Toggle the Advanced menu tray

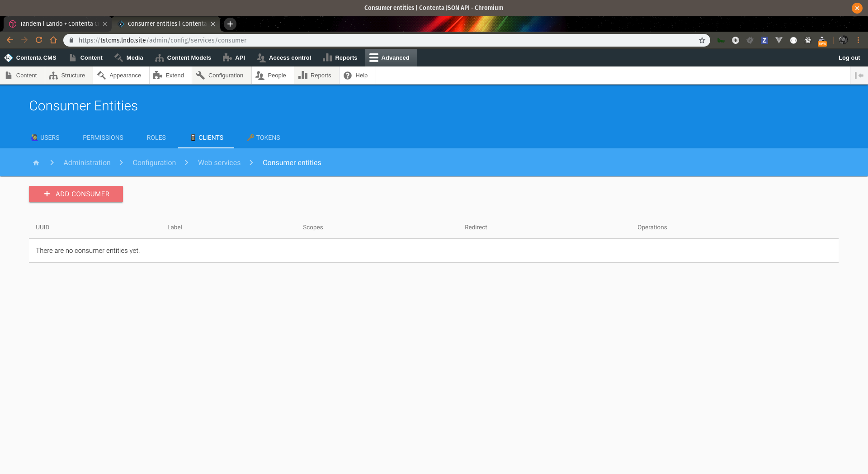391,58
